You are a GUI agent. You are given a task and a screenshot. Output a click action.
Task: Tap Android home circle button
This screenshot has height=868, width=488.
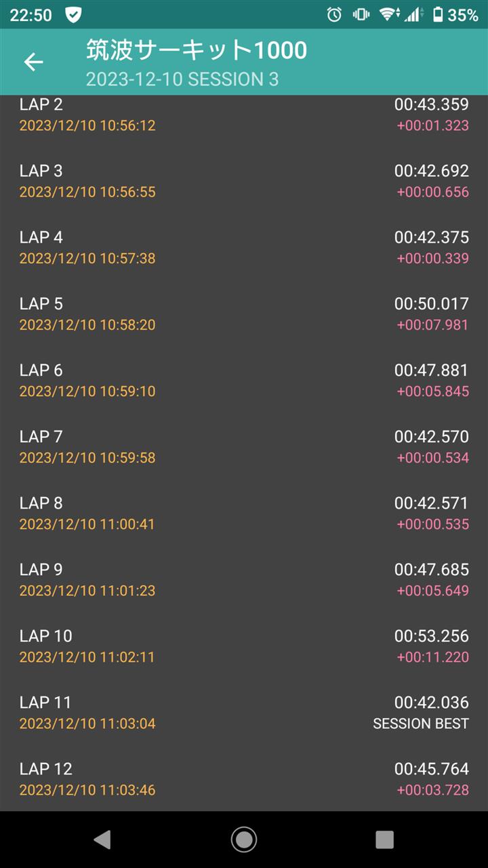pos(244,840)
